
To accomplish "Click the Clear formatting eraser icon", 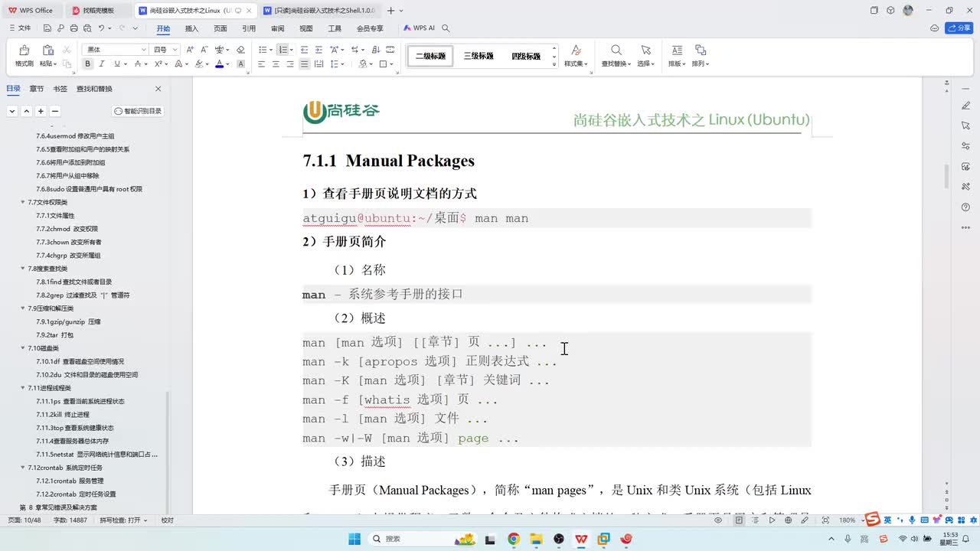I will tap(240, 49).
